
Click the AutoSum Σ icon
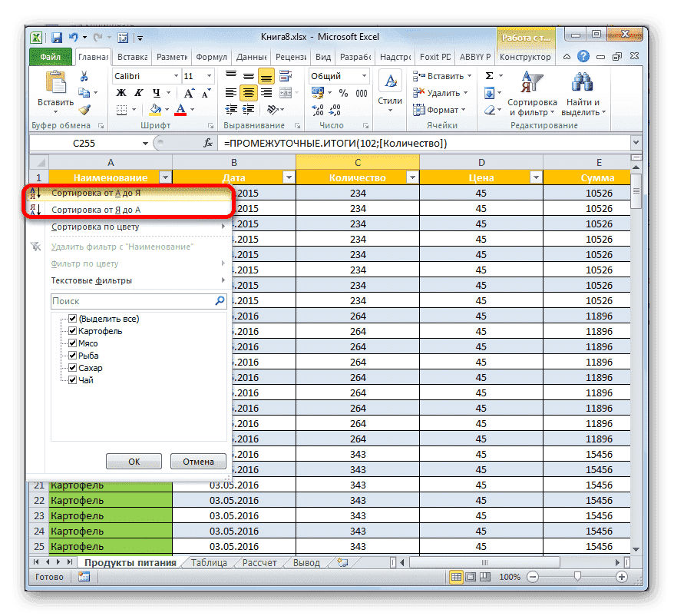[x=490, y=75]
